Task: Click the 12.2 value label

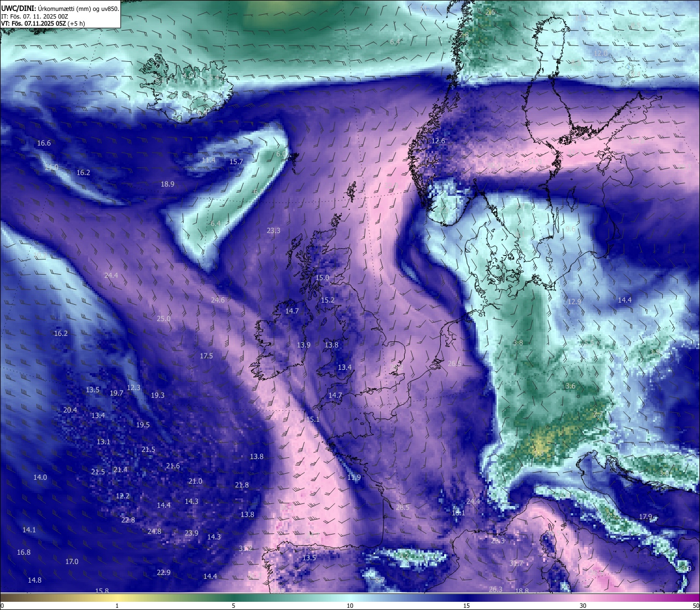Action: click(x=123, y=496)
